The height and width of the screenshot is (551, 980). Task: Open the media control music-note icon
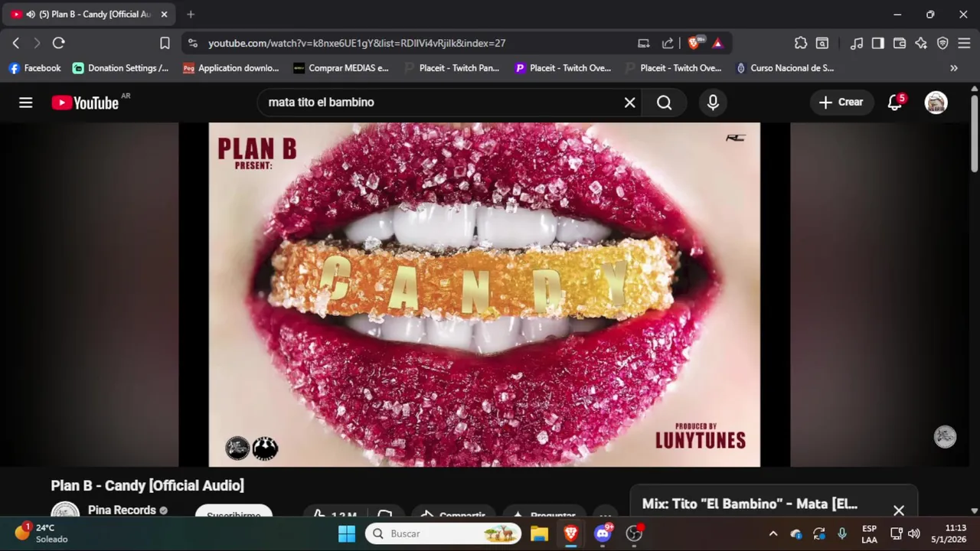click(x=857, y=44)
